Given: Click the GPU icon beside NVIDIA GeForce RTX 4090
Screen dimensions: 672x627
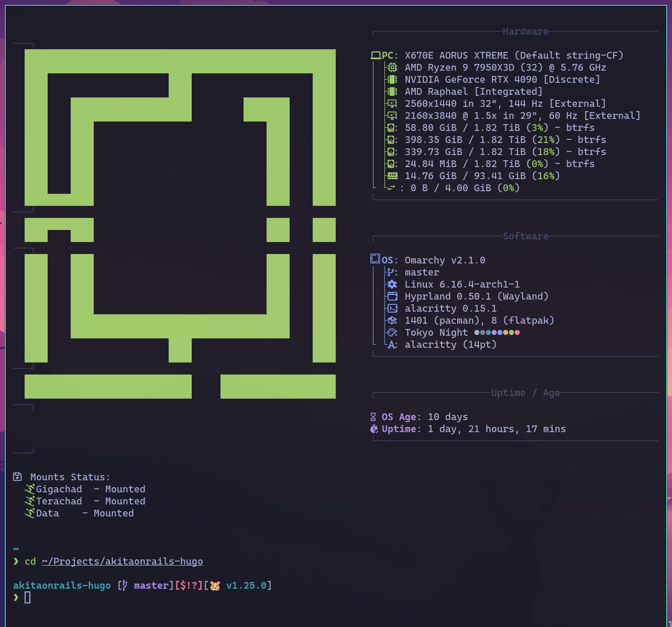Looking at the screenshot, I should (x=392, y=80).
